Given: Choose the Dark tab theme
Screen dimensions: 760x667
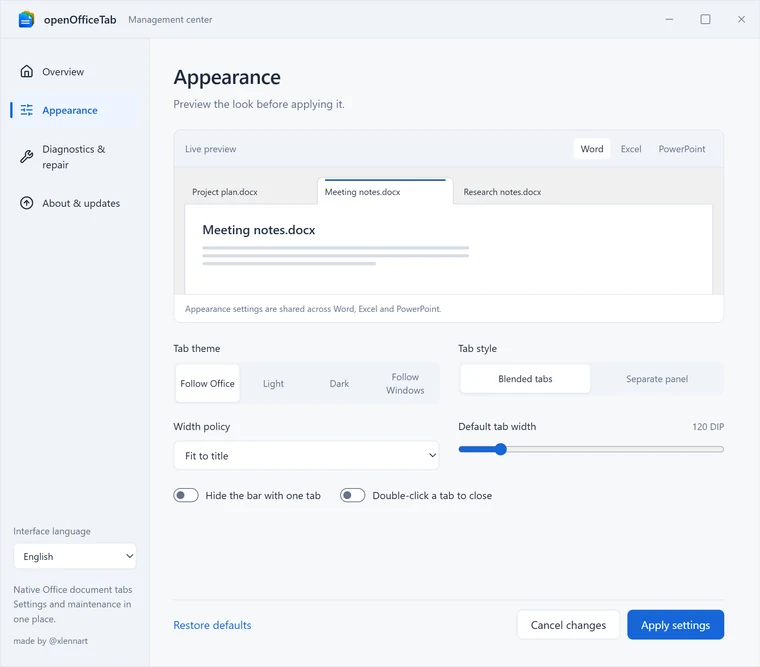Looking at the screenshot, I should (x=339, y=383).
